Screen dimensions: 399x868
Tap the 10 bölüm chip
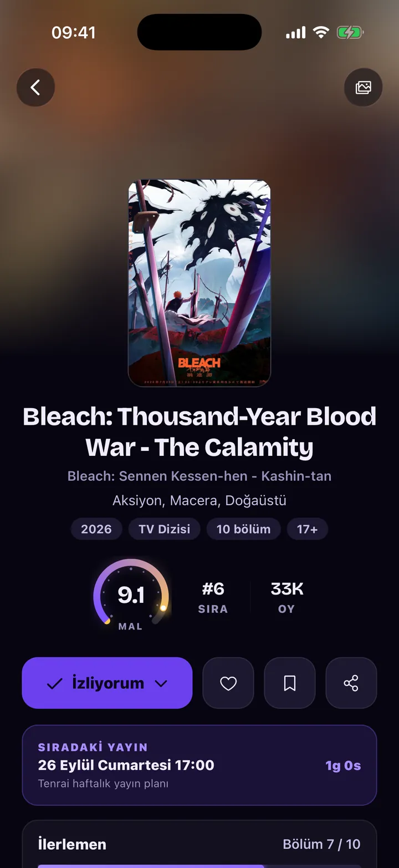[244, 529]
